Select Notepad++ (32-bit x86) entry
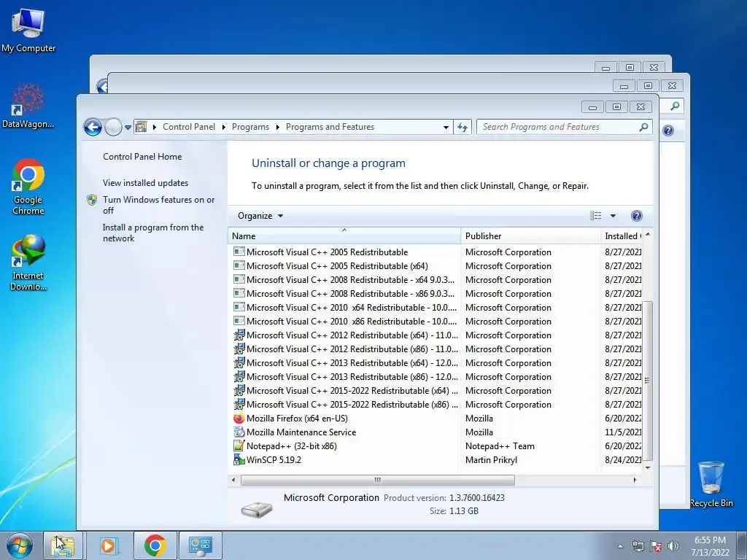 pyautogui.click(x=292, y=446)
